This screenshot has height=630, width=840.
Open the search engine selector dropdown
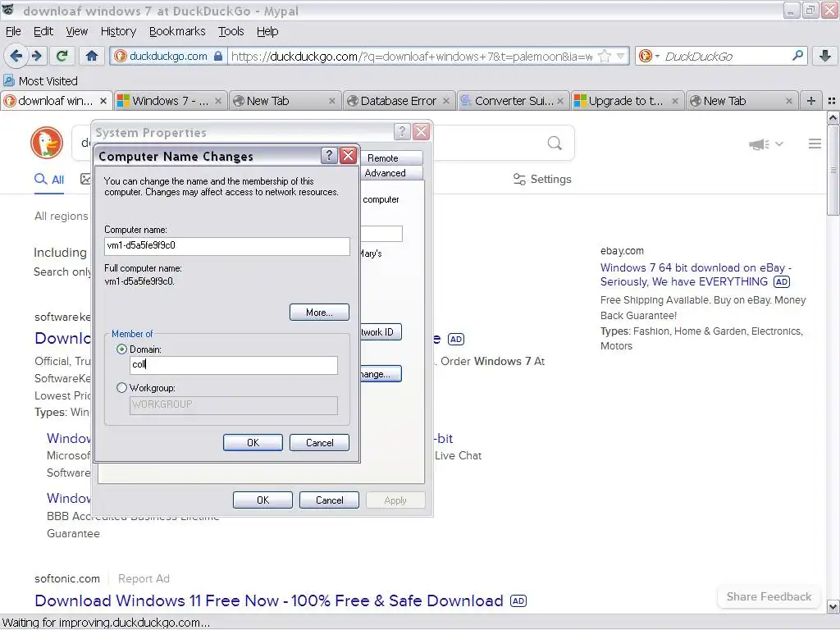tap(650, 57)
